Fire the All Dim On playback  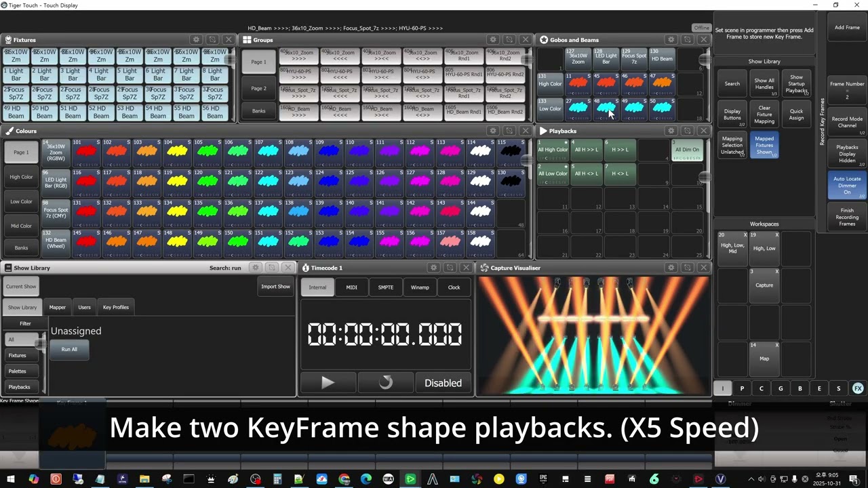687,150
